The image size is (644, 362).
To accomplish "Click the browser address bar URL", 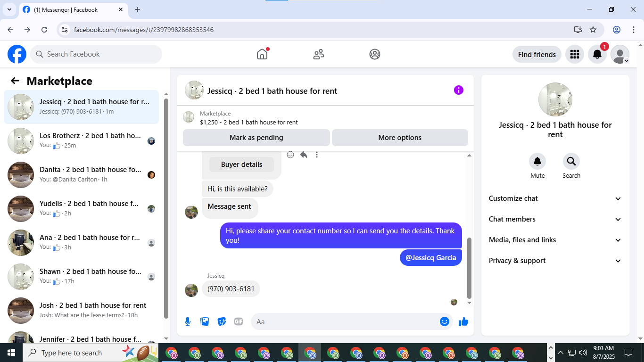I will (x=144, y=30).
